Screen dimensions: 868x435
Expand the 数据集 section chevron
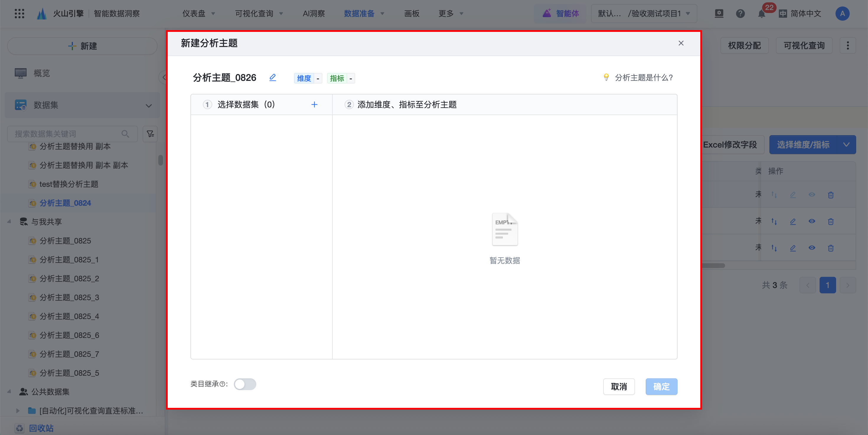point(149,105)
